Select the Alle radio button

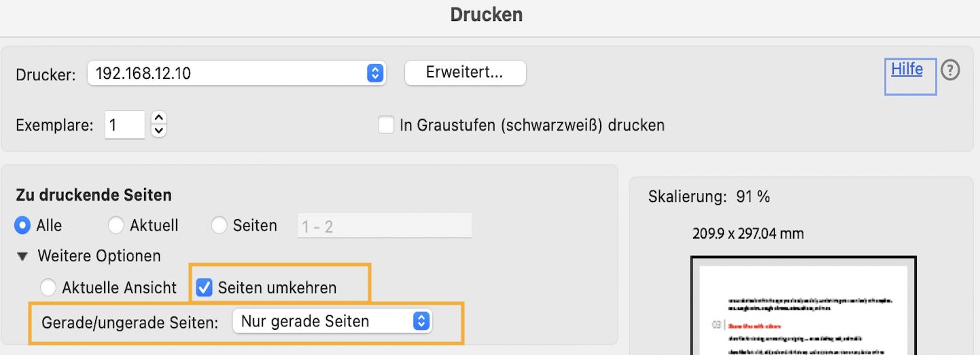tap(23, 225)
